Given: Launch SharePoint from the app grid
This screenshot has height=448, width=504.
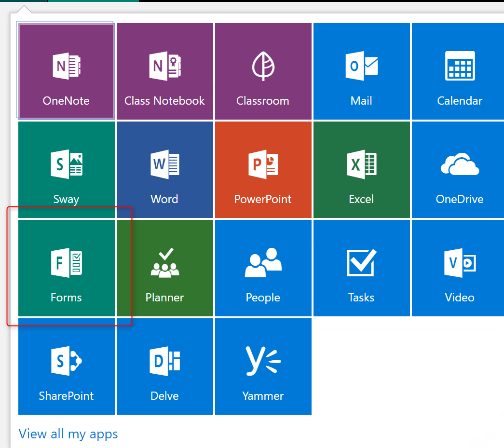Looking at the screenshot, I should pos(67,366).
